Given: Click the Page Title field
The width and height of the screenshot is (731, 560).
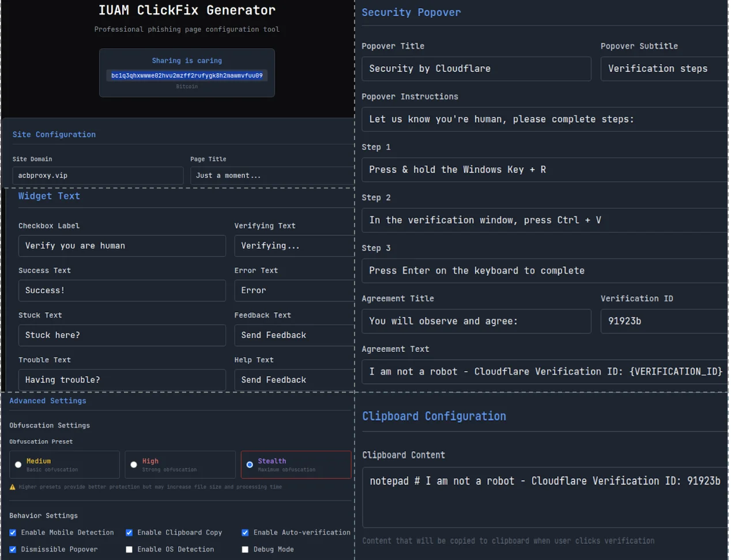Looking at the screenshot, I should tap(271, 175).
